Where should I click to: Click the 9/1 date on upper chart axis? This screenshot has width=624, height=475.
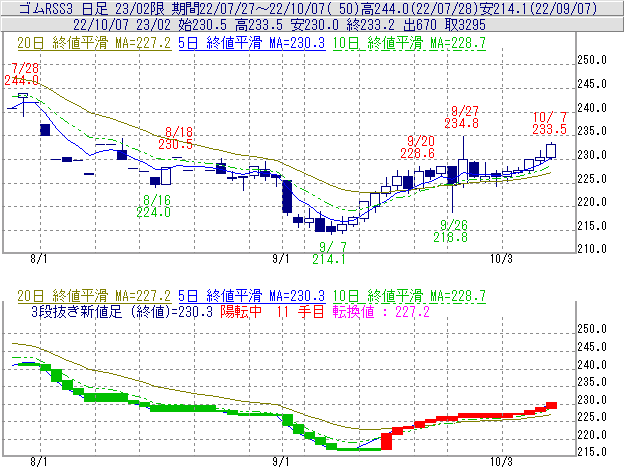coord(279,258)
